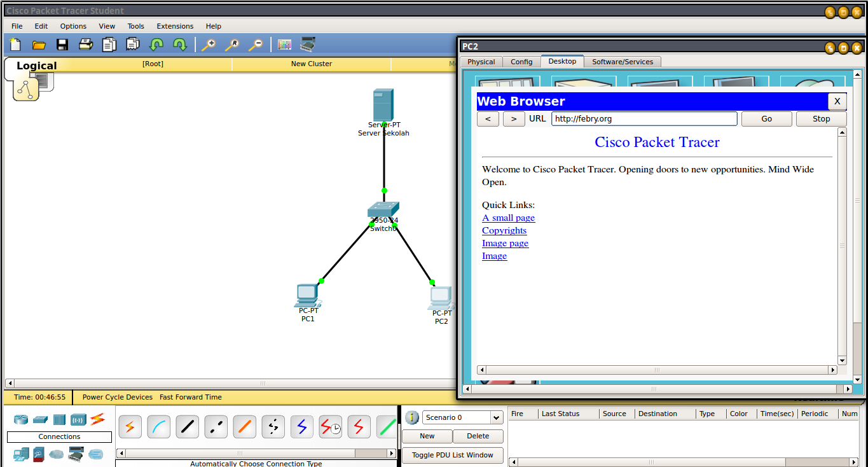This screenshot has height=467, width=868.
Task: Open the 'Image page' link
Action: 505,243
